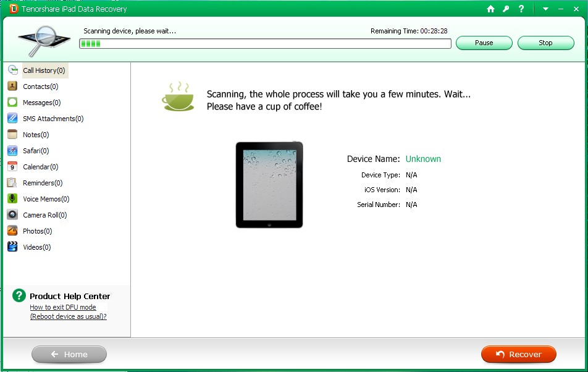Click the green coffee cup icon
Screen dimensions: 588x372
[x=178, y=97]
